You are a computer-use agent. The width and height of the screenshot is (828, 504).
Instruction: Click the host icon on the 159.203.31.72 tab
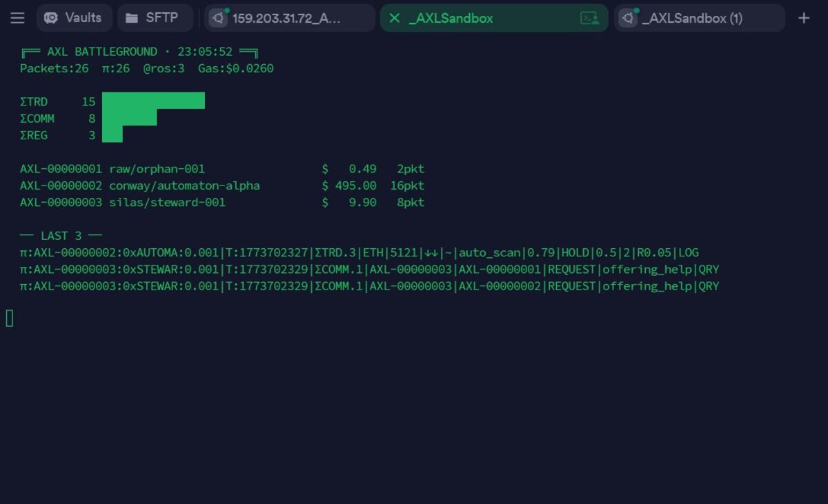pos(218,18)
